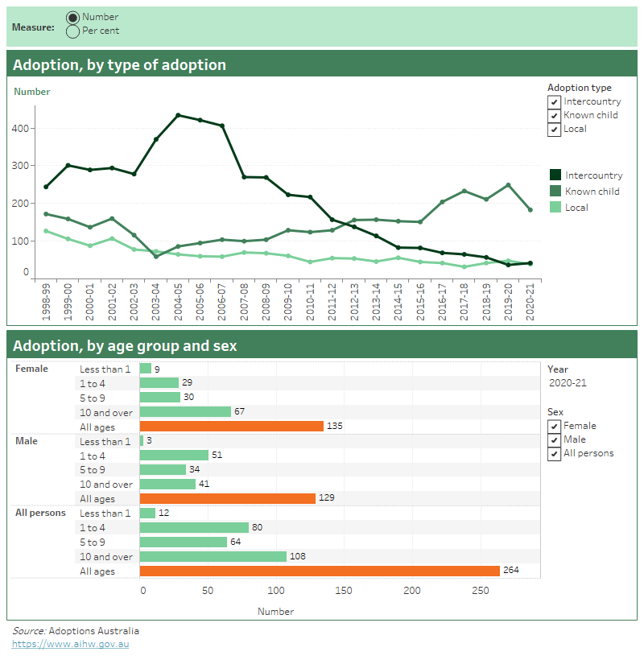Toggle the All persons checkbox
The image size is (644, 660).
(x=554, y=453)
